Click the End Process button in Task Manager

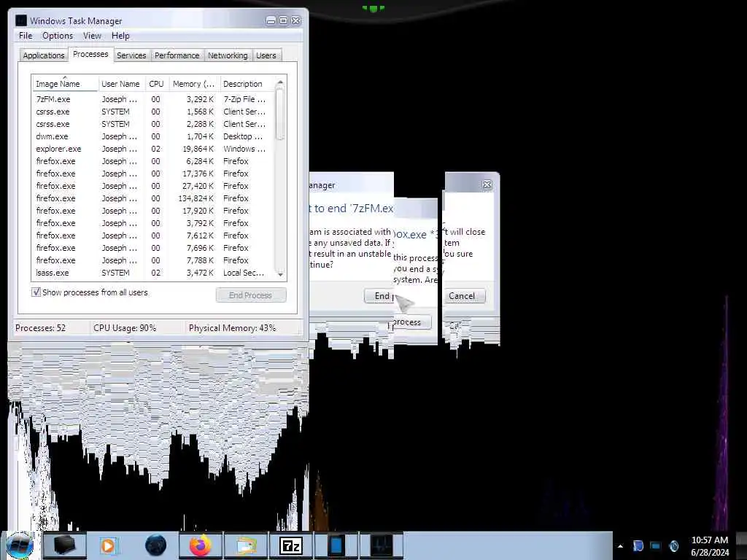[x=251, y=295]
